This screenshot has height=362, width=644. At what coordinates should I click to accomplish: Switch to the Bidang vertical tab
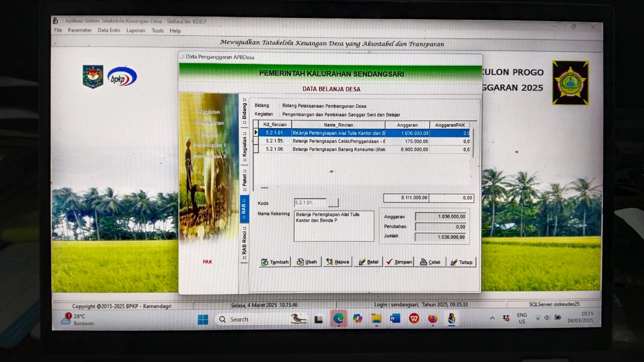click(x=244, y=110)
